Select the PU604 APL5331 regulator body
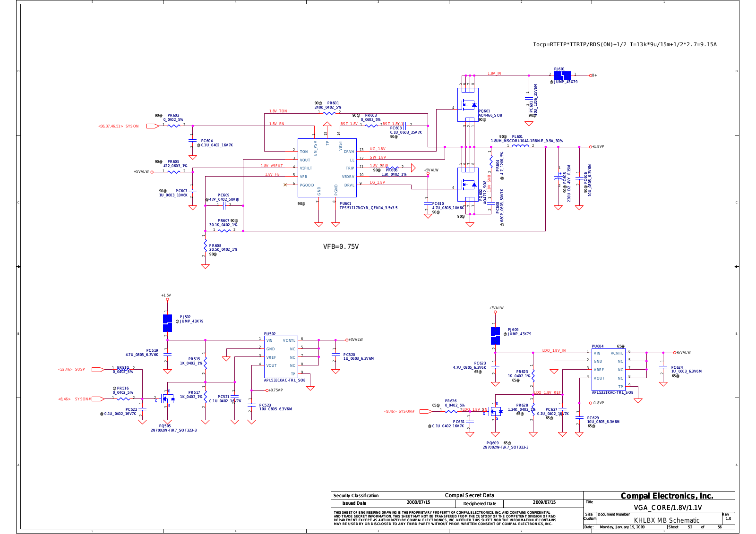This screenshot has width=756, height=534. (x=608, y=369)
